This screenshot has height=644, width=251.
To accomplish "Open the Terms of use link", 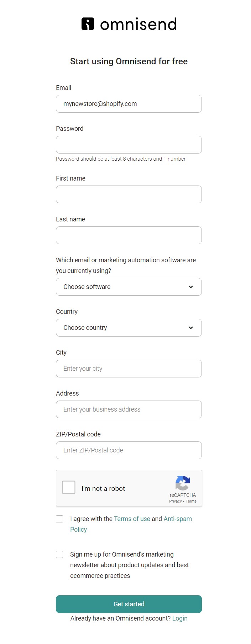I will (x=132, y=519).
